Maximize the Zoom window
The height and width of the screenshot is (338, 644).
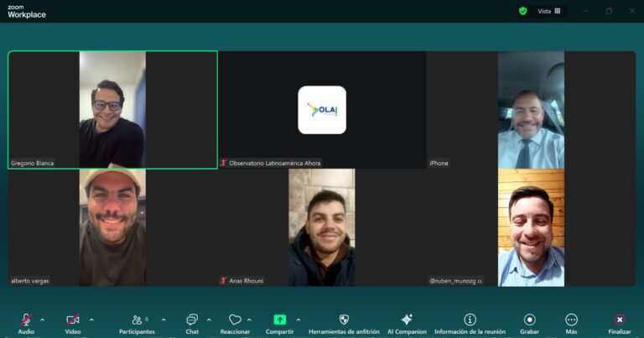[609, 11]
